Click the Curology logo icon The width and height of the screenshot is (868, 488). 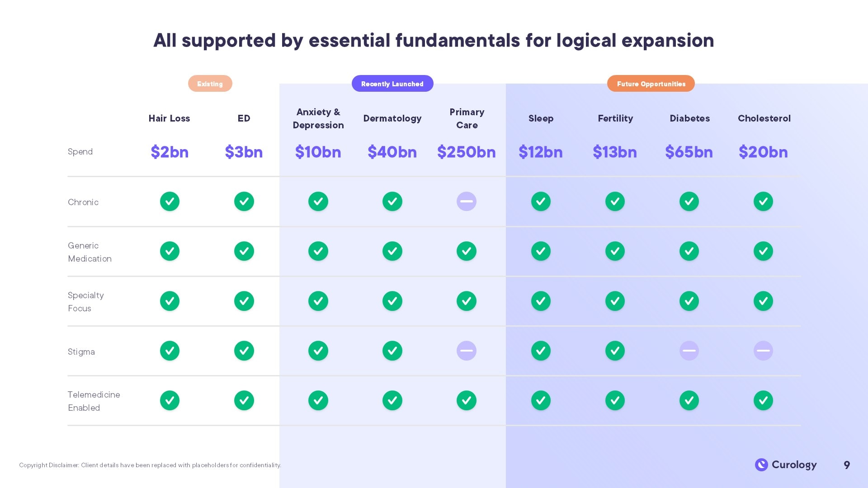(x=761, y=465)
